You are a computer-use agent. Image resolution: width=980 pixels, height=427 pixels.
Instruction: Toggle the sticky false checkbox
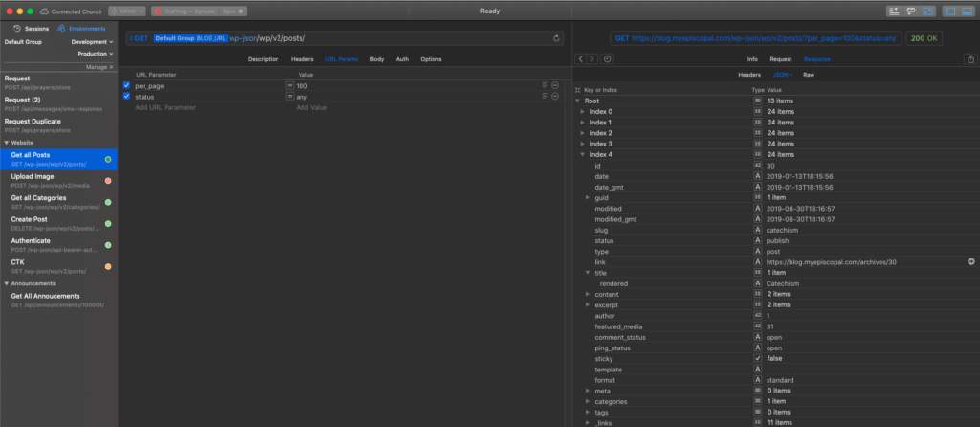pyautogui.click(x=758, y=358)
